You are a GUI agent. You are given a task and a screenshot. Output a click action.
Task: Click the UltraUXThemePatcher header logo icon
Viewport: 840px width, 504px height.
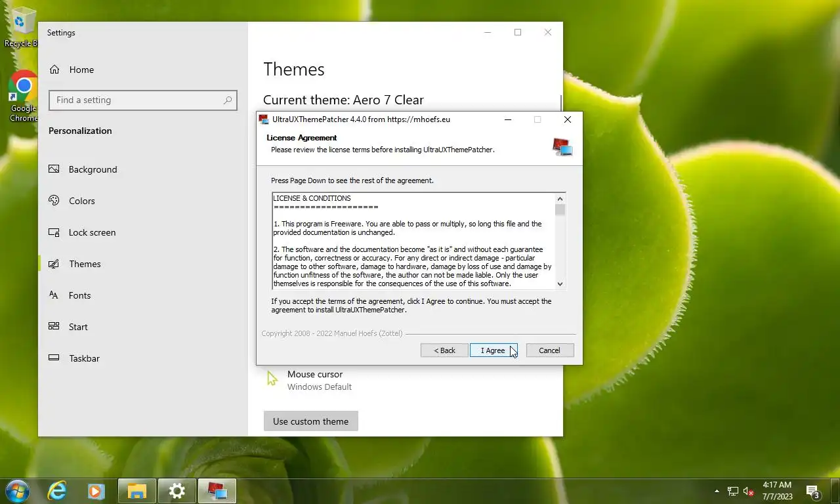pos(562,147)
